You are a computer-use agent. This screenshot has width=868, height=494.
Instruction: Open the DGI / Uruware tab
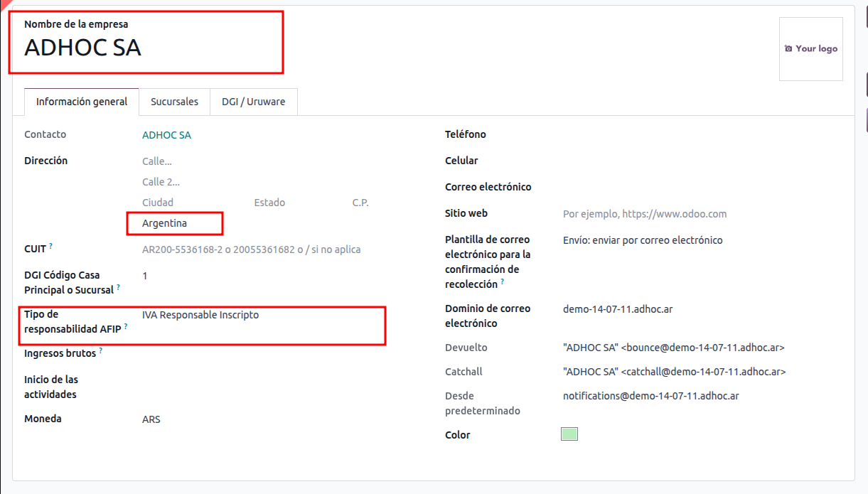(x=253, y=102)
